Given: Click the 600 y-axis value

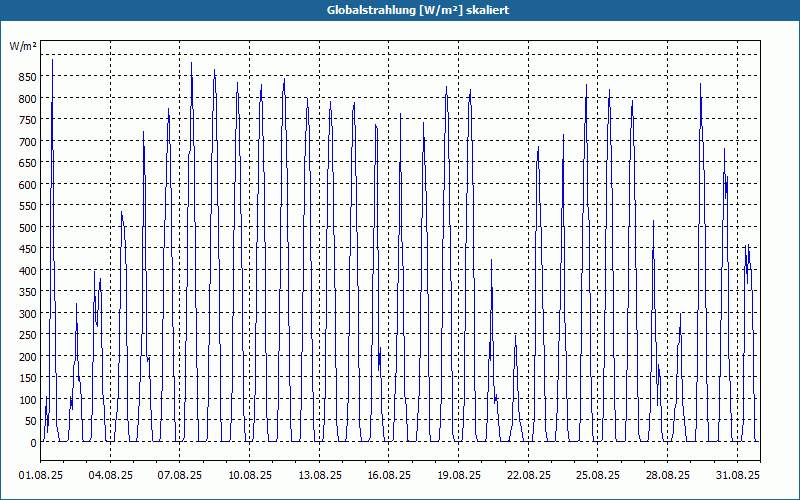Looking at the screenshot, I should pyautogui.click(x=27, y=185).
